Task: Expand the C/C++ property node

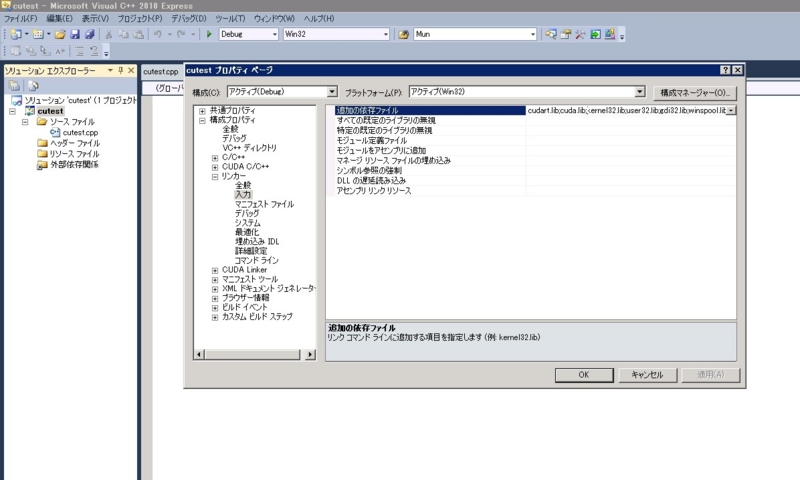Action: pos(215,158)
